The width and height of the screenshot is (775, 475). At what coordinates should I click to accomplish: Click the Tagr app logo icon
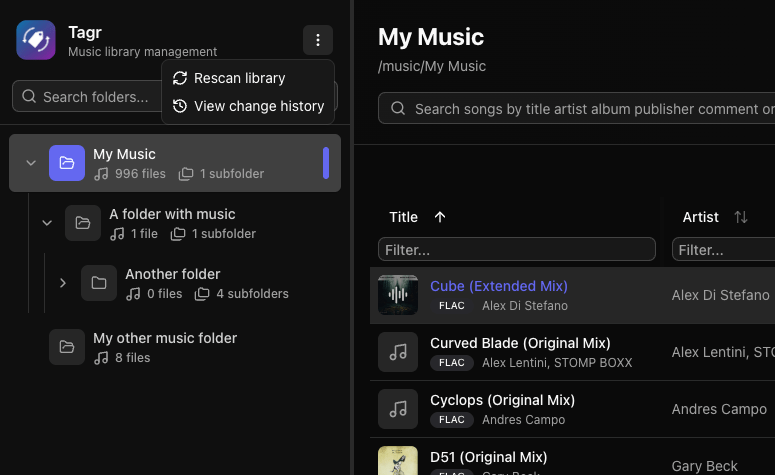click(36, 41)
